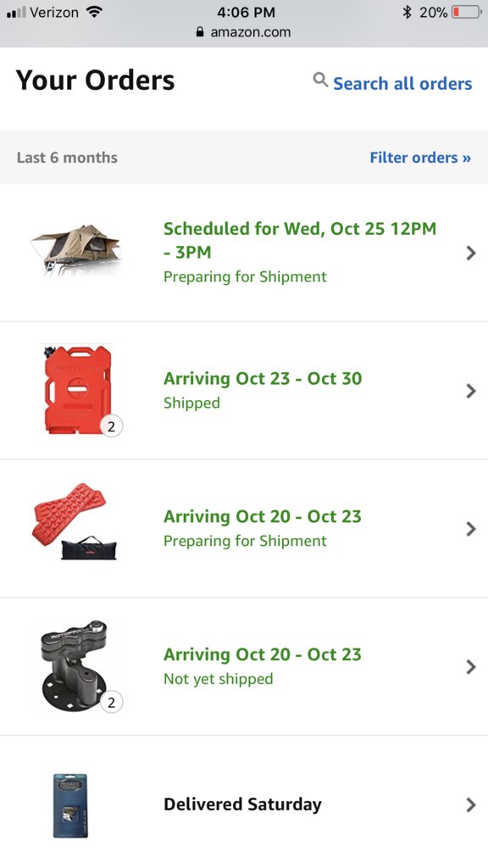Expand the Oct 23 - Oct 30 order chevron
Image resolution: width=488 pixels, height=868 pixels.
(471, 391)
